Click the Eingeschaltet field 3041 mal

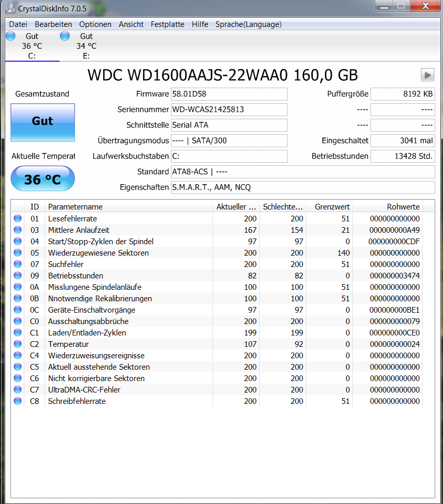(403, 141)
